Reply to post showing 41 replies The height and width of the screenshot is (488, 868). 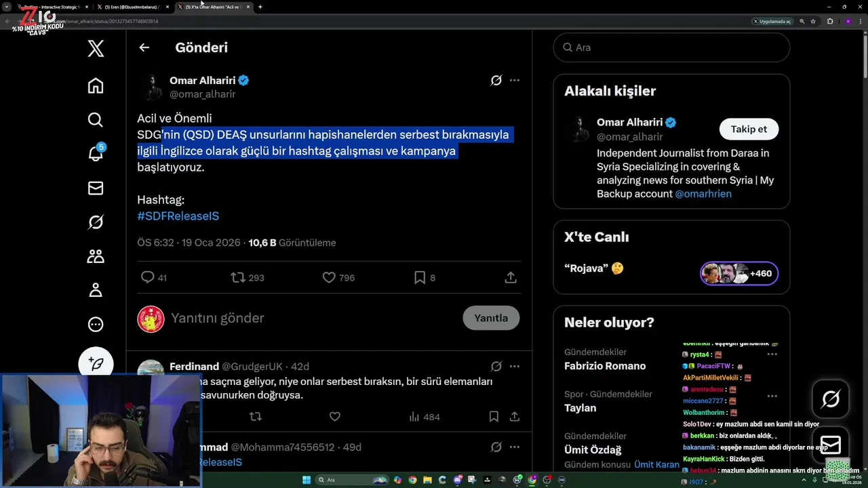[153, 277]
